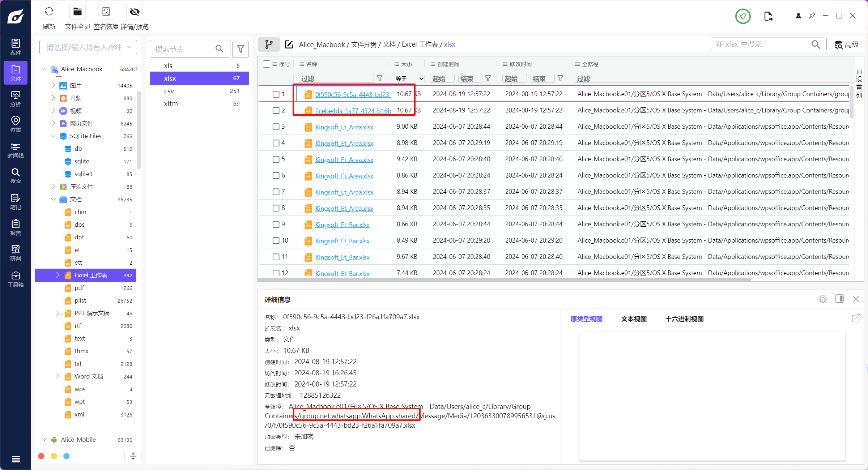This screenshot has height=470, width=868.
Task: Click the 刷新 refresh icon
Action: point(49,12)
